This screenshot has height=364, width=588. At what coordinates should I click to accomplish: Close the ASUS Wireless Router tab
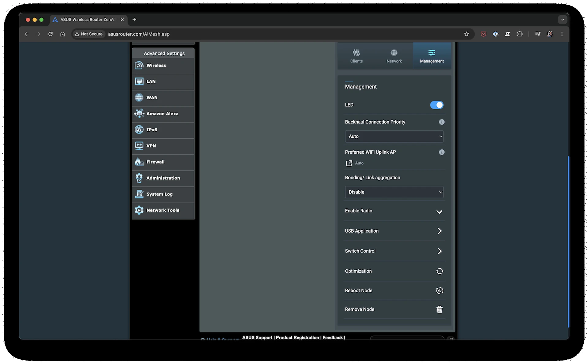coord(122,20)
